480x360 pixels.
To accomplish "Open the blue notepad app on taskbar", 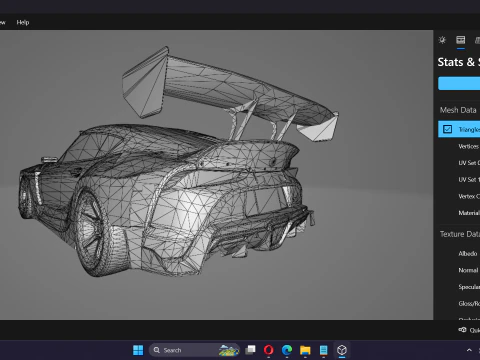I will [323, 350].
